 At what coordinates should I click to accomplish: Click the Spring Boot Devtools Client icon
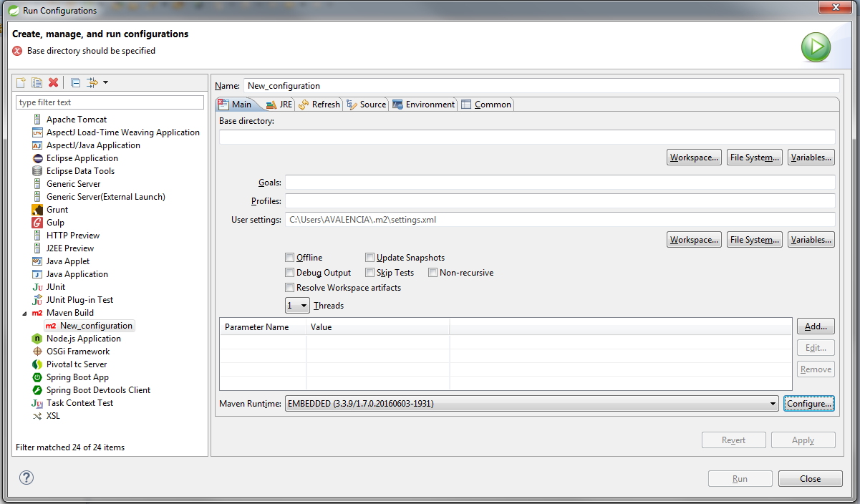pos(38,390)
